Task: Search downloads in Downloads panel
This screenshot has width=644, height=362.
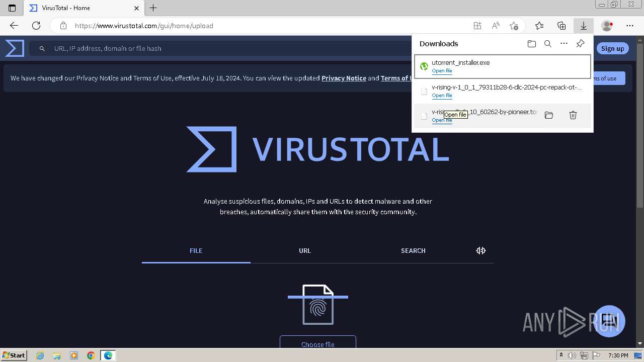Action: (x=548, y=44)
